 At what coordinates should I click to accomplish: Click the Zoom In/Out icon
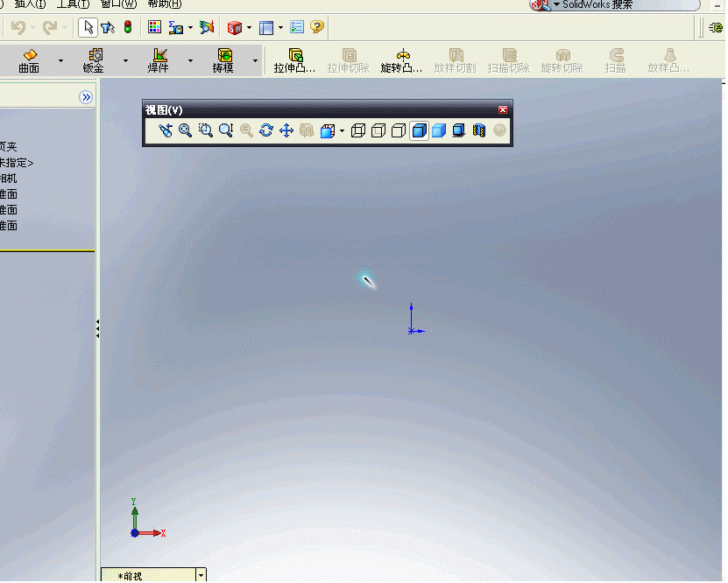[x=226, y=130]
